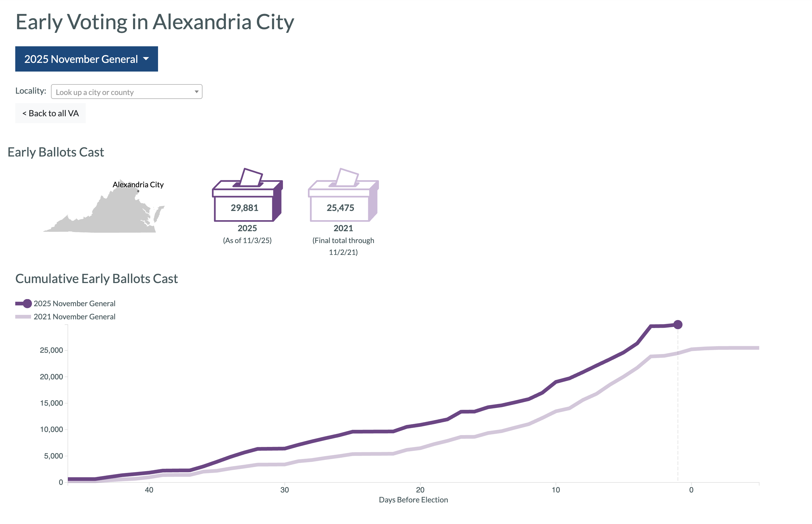This screenshot has width=812, height=524.
Task: Click the light purple 2021 legend swatch
Action: (x=23, y=317)
